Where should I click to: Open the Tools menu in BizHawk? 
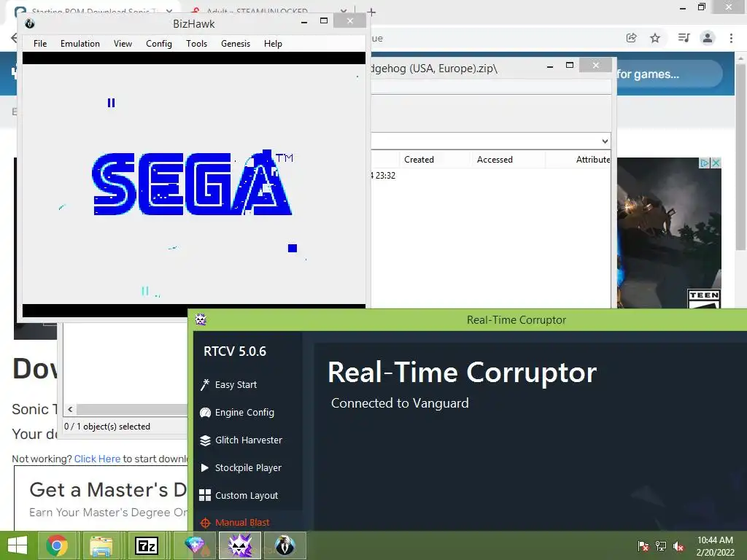pos(196,43)
